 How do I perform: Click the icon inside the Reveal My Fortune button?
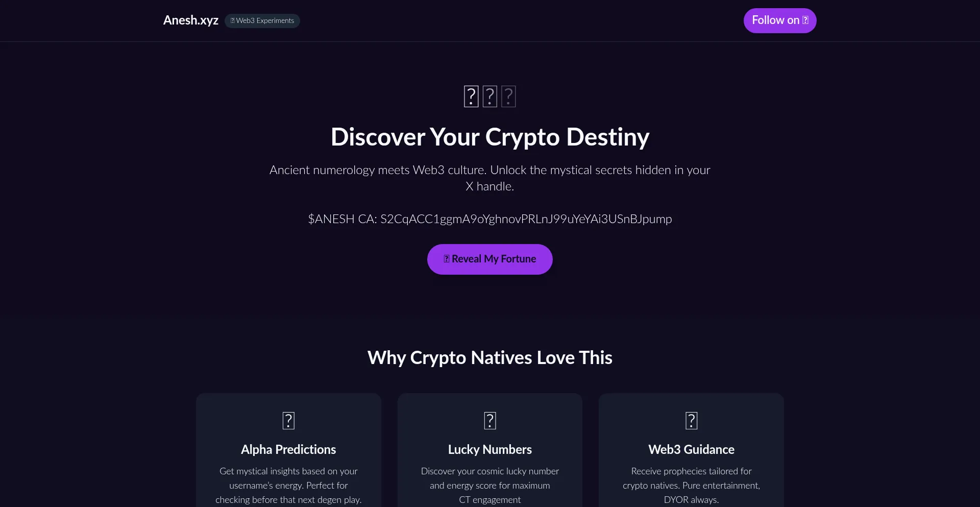click(447, 259)
